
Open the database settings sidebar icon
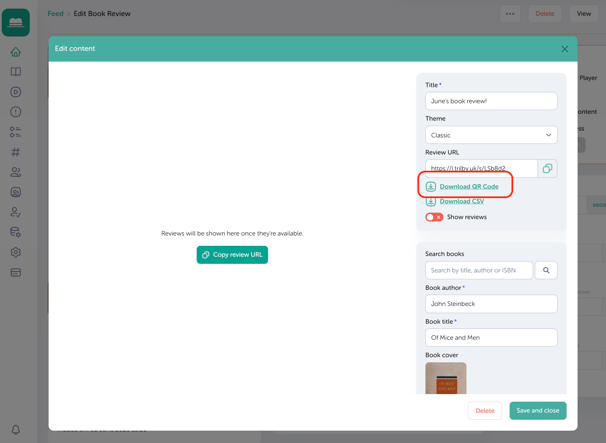15,232
